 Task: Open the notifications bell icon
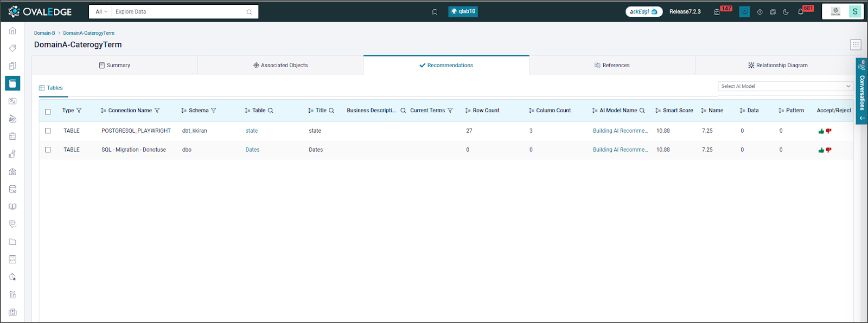coord(801,12)
